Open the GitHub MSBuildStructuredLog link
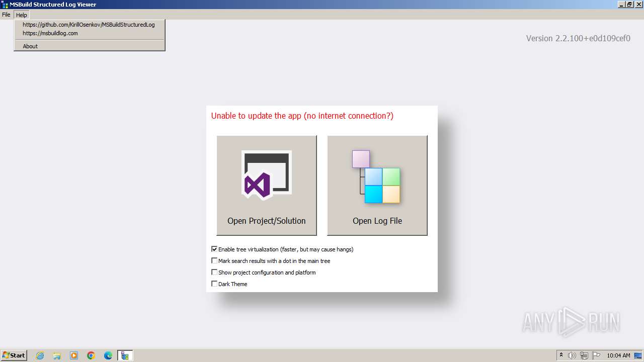The width and height of the screenshot is (644, 362). point(89,25)
